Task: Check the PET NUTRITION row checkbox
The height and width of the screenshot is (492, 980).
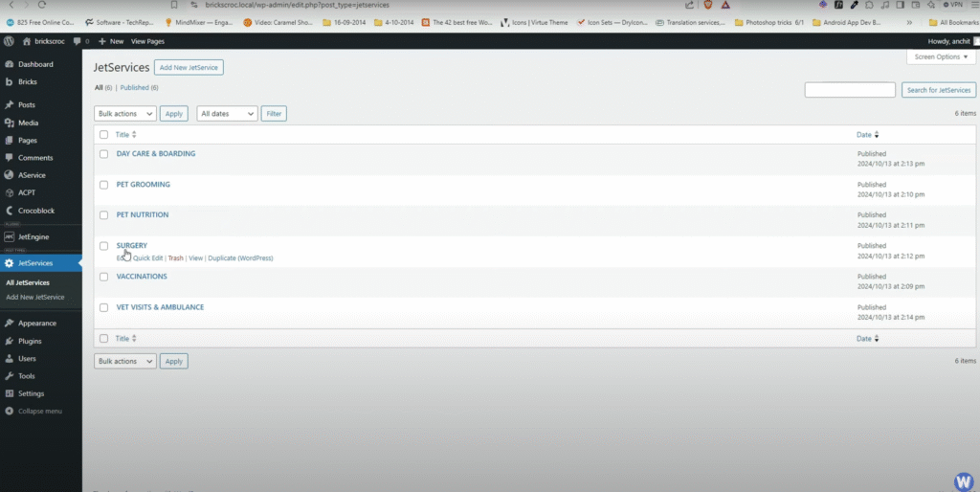Action: (103, 215)
